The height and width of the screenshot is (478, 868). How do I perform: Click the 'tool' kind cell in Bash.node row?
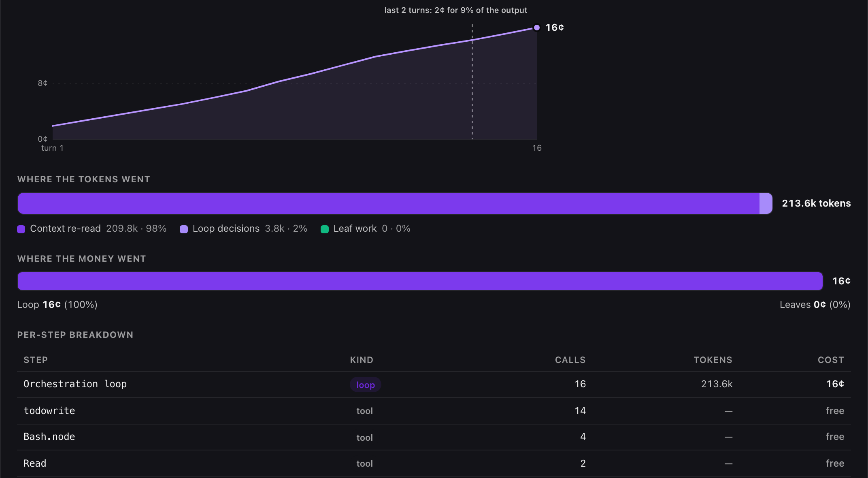coord(364,437)
